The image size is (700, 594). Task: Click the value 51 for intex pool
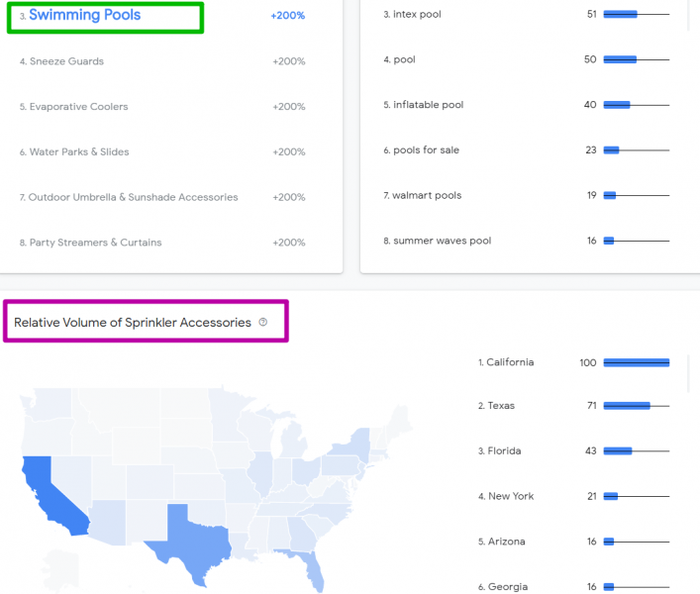click(x=591, y=14)
